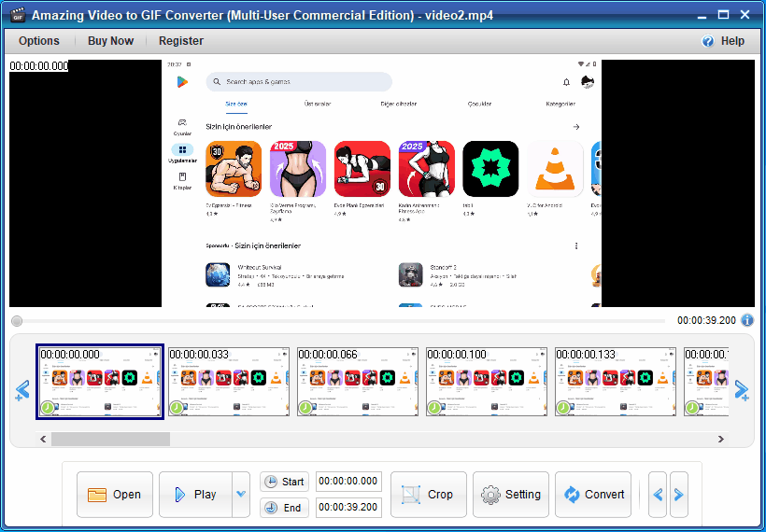This screenshot has height=532, width=766.
Task: Set the End time marker
Action: coord(284,508)
